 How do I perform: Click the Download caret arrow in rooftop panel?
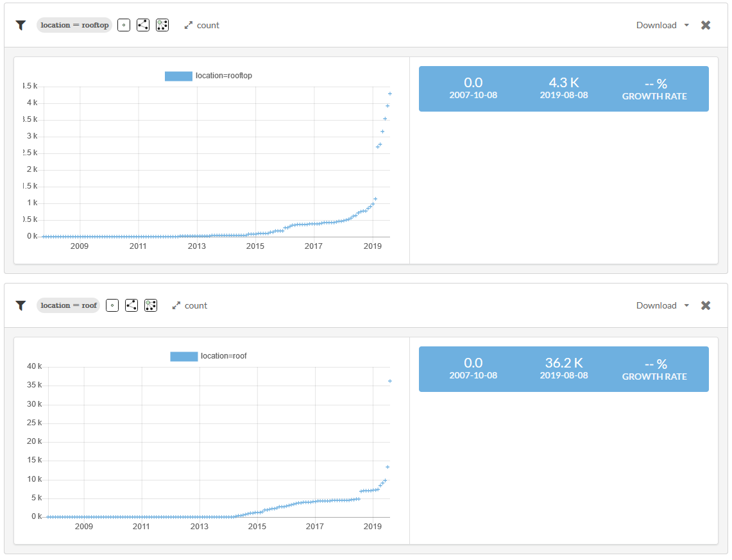tap(686, 26)
